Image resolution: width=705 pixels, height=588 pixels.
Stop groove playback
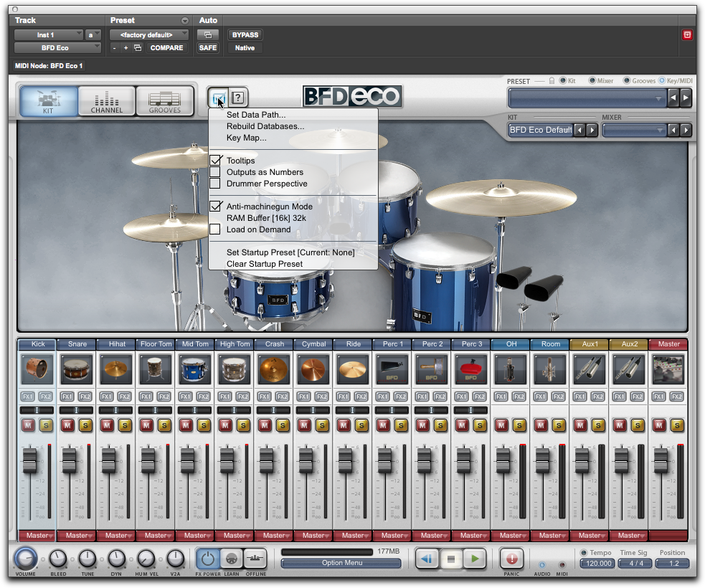(450, 559)
